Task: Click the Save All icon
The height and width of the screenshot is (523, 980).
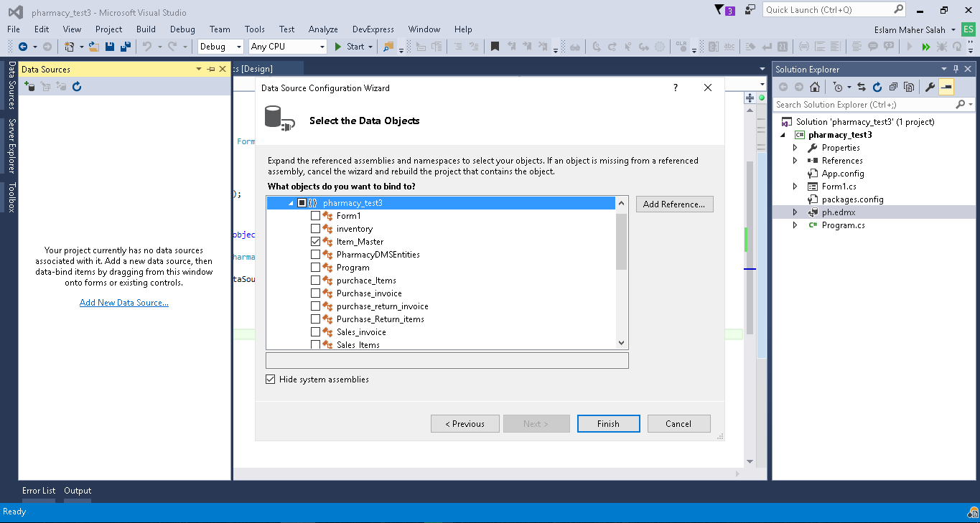Action: (126, 47)
